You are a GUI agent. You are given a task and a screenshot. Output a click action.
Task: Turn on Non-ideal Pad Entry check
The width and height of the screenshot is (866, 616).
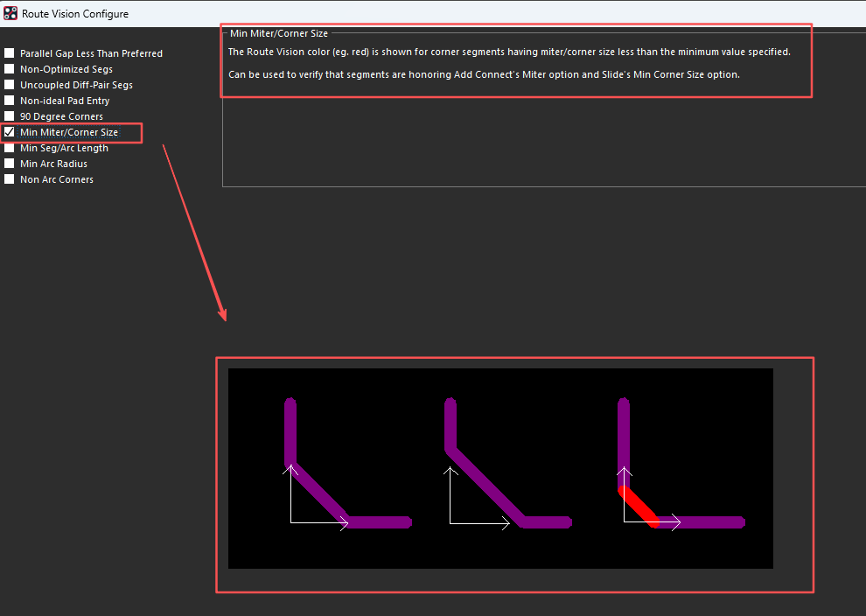(10, 101)
